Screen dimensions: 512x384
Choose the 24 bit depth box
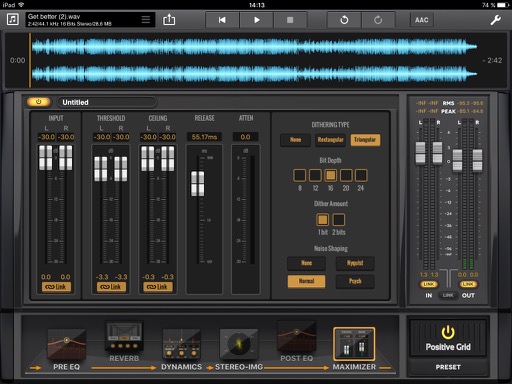tap(361, 175)
